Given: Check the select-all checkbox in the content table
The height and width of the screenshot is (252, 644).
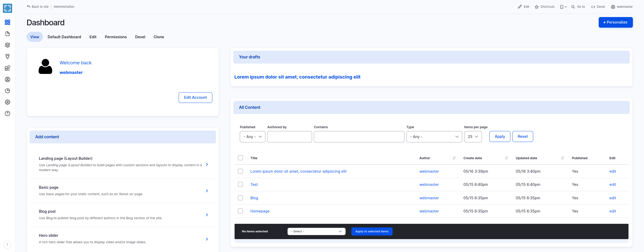Looking at the screenshot, I should (240, 158).
